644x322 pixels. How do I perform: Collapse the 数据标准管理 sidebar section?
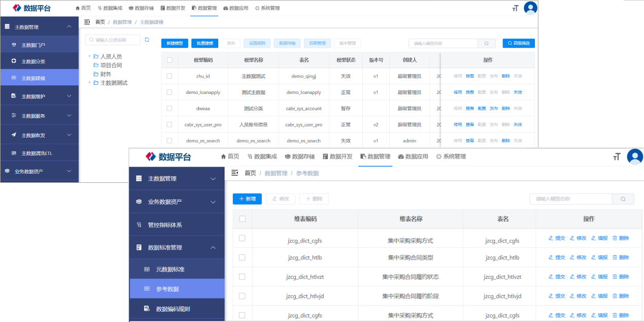click(x=213, y=247)
